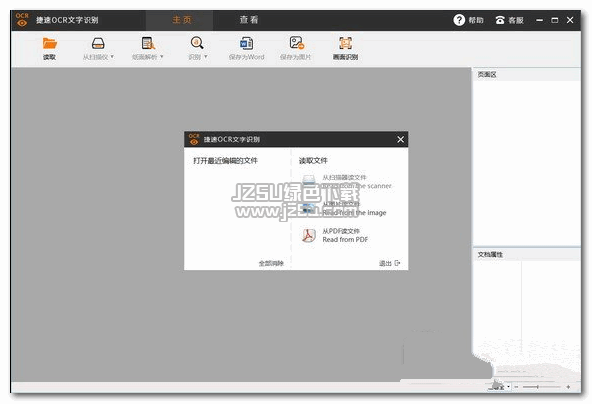Click 全部清除 to clear recent files
Image resolution: width=592 pixels, height=404 pixels.
click(271, 263)
